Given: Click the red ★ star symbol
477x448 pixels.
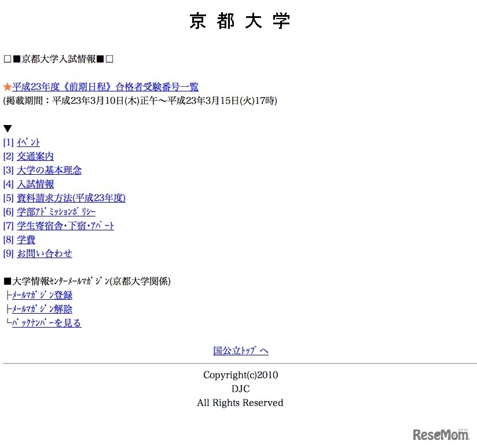Looking at the screenshot, I should pyautogui.click(x=8, y=86).
